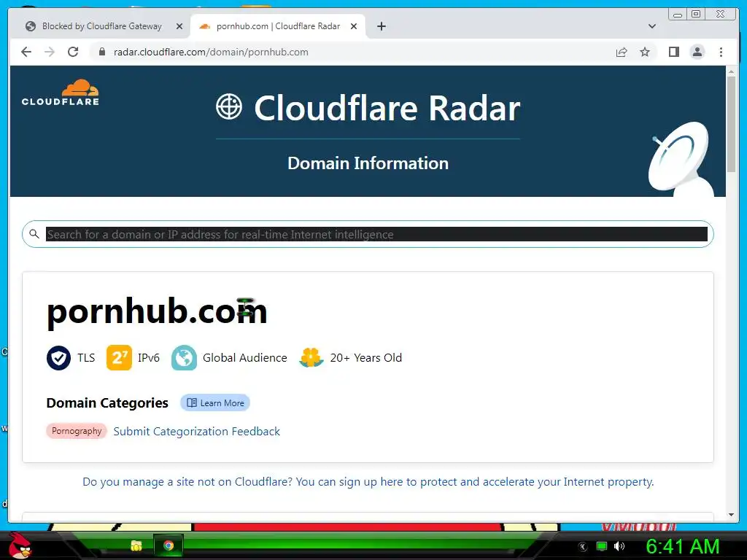Open Submit Categorization Feedback link
Viewport: 747px width, 560px height.
(197, 432)
